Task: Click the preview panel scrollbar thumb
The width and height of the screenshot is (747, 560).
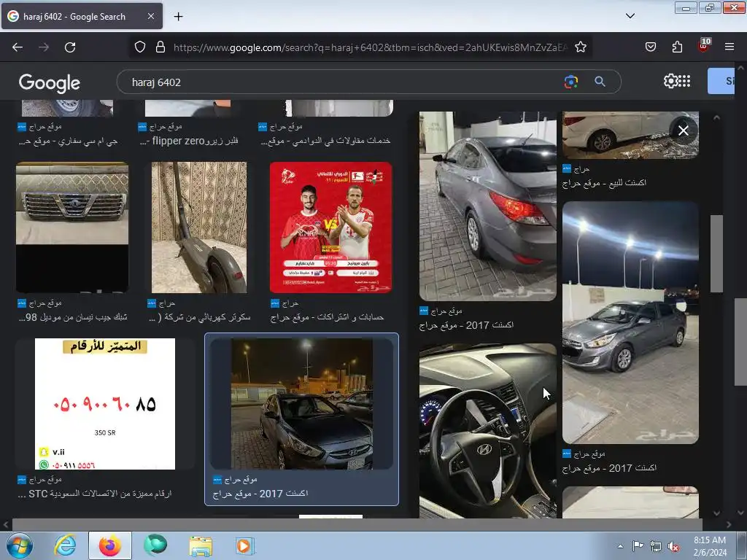Action: (x=716, y=253)
